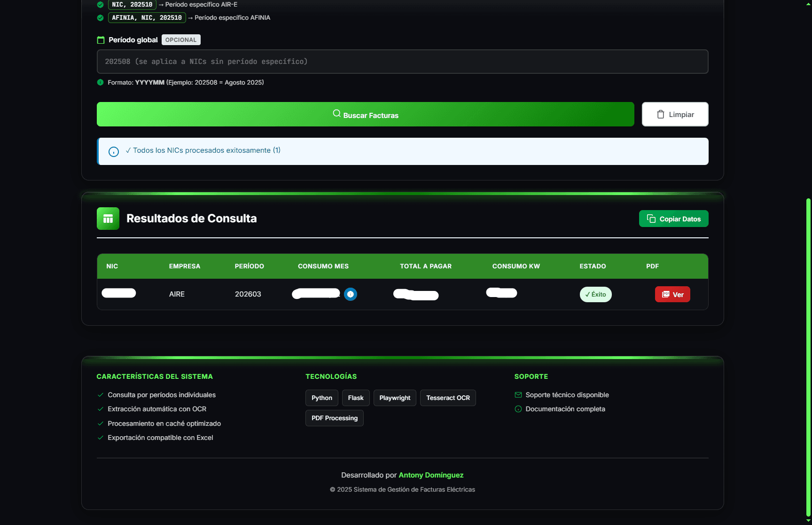The width and height of the screenshot is (812, 525).
Task: Click the CONSUMO MES column header
Action: (x=323, y=266)
